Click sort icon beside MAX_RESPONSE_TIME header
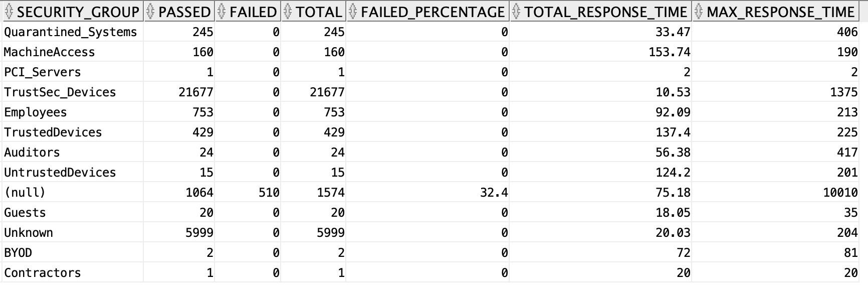868x286 pixels. point(700,12)
